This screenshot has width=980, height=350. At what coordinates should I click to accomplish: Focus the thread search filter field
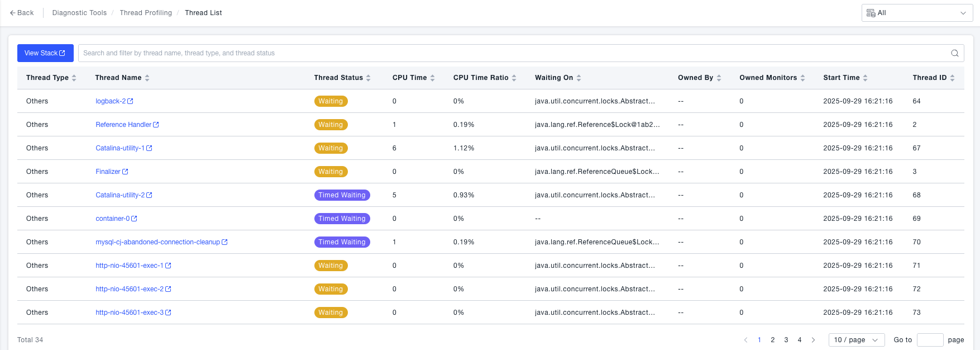(514, 53)
